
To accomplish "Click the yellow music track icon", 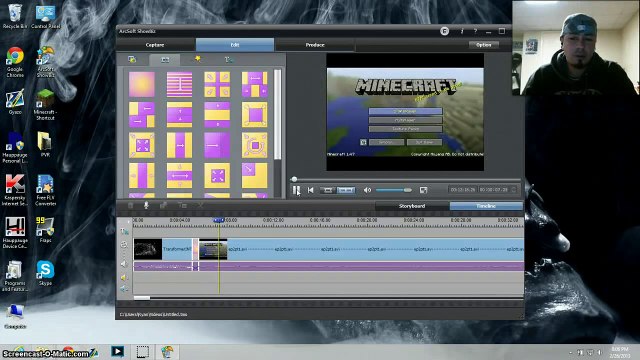I will coord(124,278).
